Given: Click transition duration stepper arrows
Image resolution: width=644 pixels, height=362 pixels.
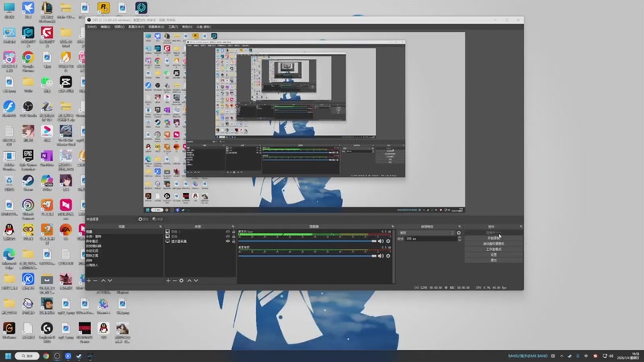Looking at the screenshot, I should point(459,238).
